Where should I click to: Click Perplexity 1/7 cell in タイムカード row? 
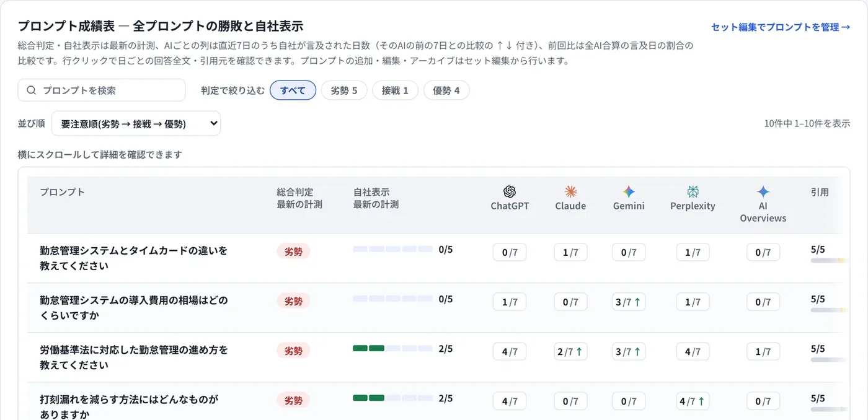click(693, 252)
